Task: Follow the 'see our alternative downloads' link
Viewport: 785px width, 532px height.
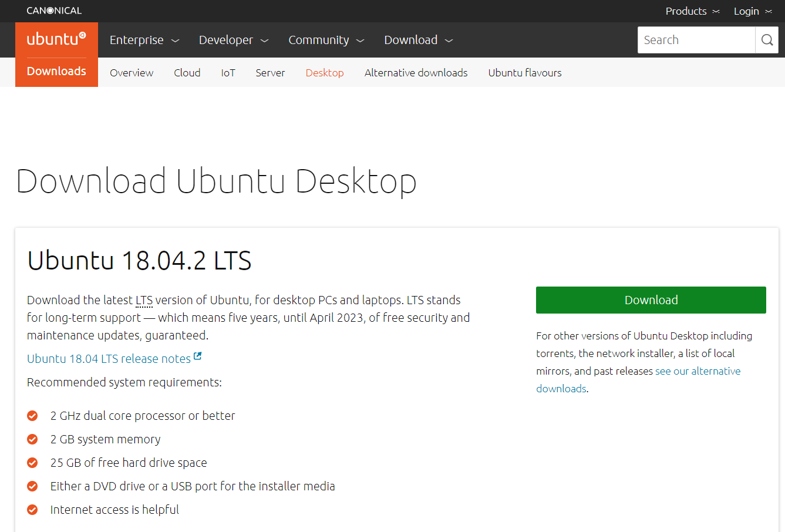Action: pyautogui.click(x=698, y=371)
